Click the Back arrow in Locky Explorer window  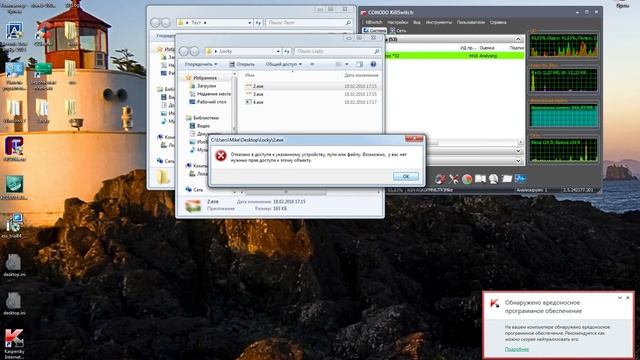pyautogui.click(x=184, y=51)
